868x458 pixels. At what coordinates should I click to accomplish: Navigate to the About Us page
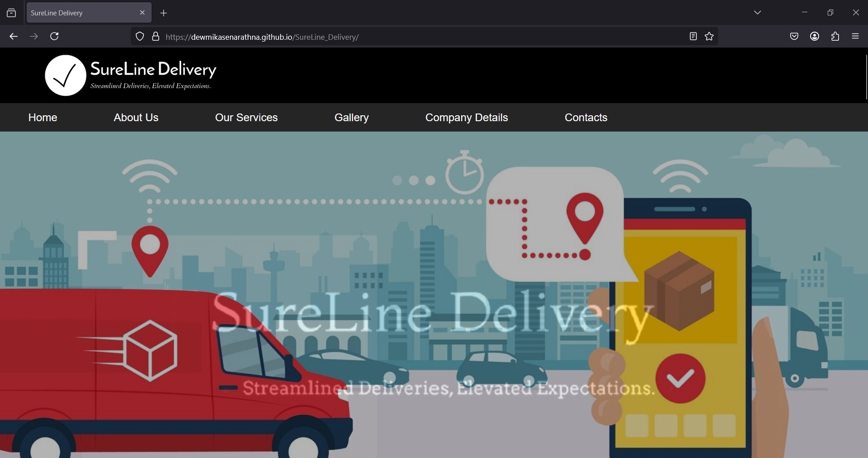point(136,118)
